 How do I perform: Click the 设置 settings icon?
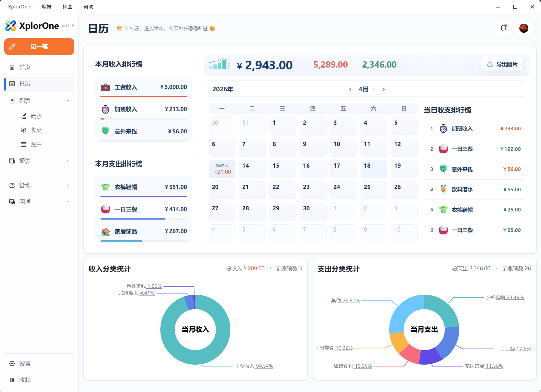point(12,363)
